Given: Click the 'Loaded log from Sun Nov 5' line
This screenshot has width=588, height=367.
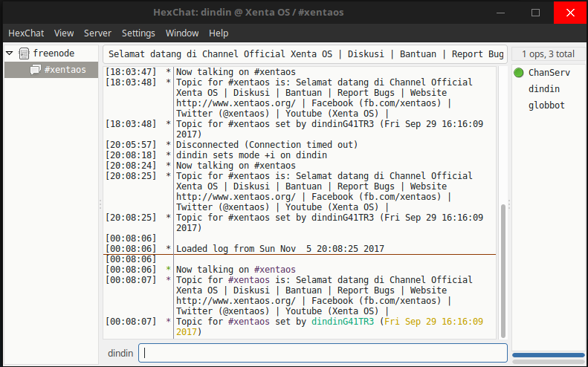Looking at the screenshot, I should point(280,249).
